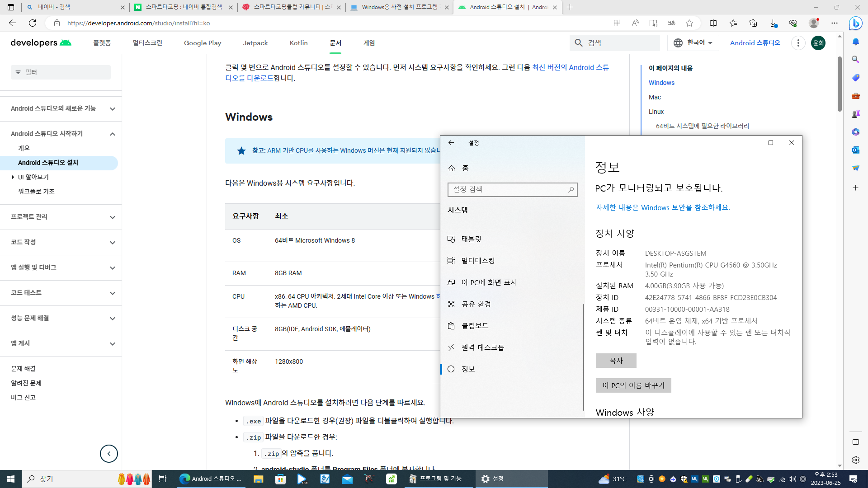
Task: Click Edge sidebar Outlook icon
Action: coord(855,150)
